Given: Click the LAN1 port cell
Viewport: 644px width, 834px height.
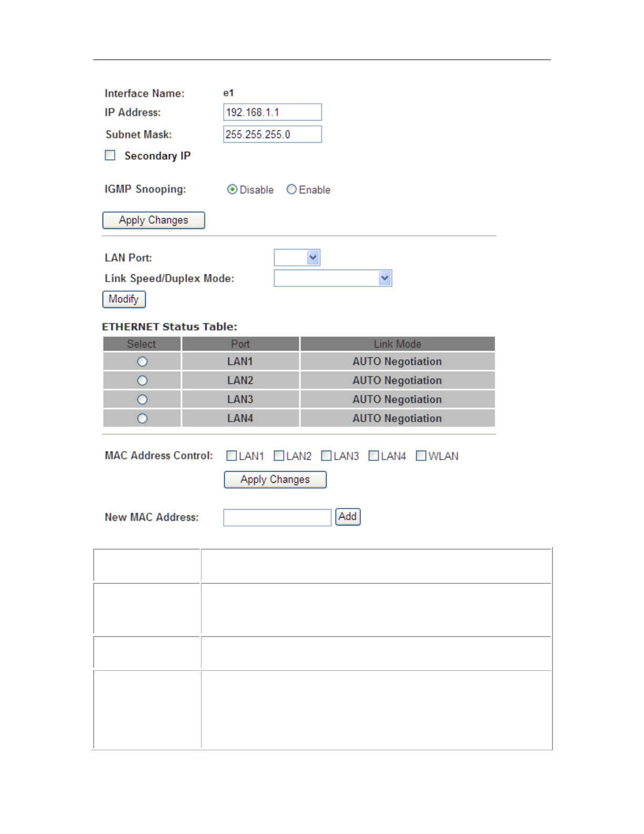Looking at the screenshot, I should pos(240,362).
